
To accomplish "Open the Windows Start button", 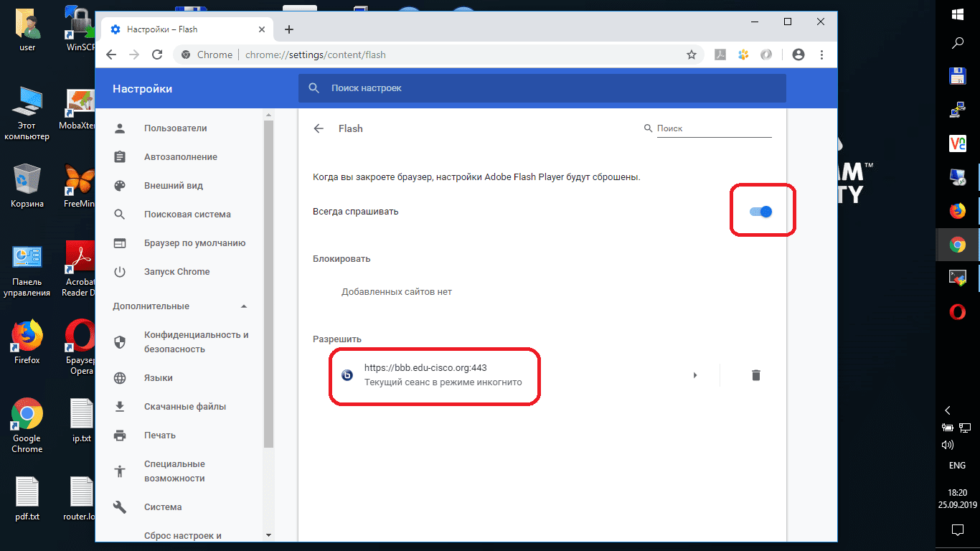I will [957, 14].
